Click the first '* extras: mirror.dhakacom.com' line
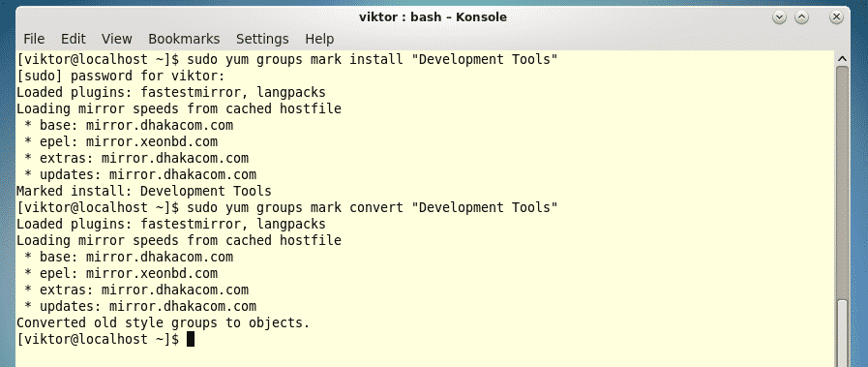This screenshot has height=367, width=868. click(136, 158)
